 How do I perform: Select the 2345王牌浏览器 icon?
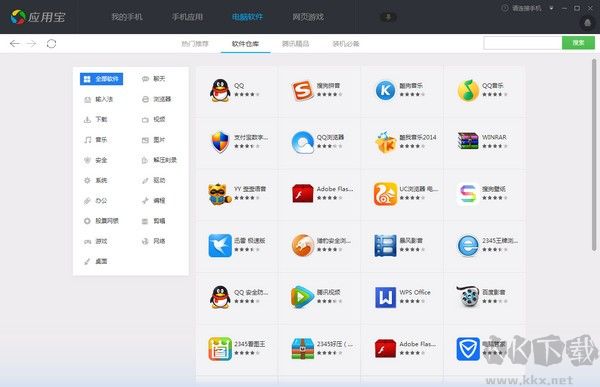pyautogui.click(x=468, y=245)
